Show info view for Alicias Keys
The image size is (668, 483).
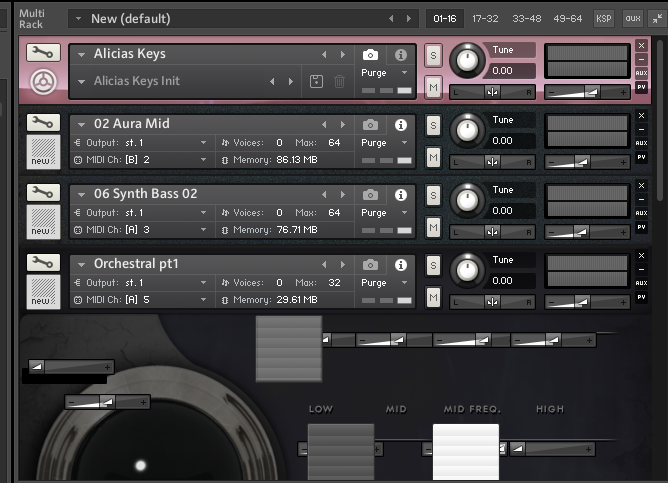(x=400, y=55)
